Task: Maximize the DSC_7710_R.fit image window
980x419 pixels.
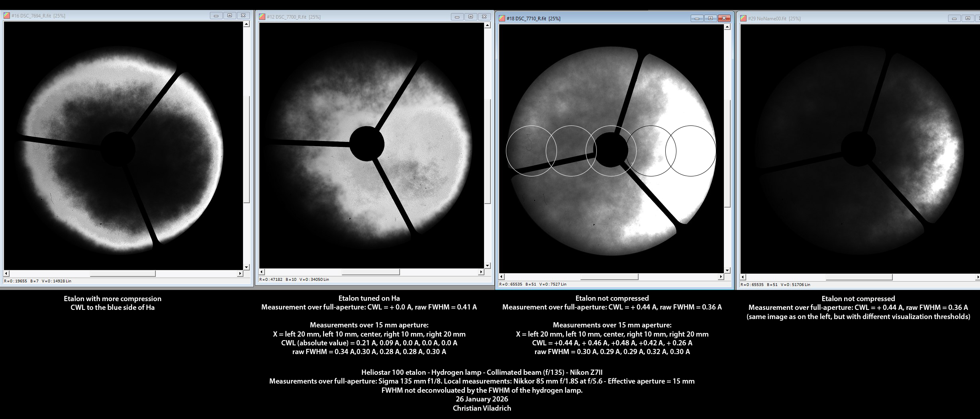Action: (710, 18)
